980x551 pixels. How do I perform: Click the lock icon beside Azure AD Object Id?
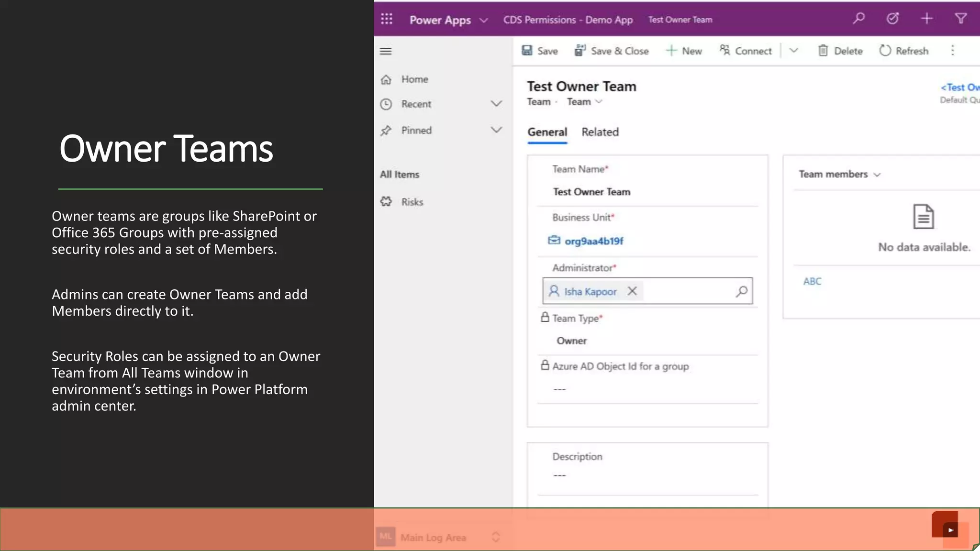[x=545, y=365]
